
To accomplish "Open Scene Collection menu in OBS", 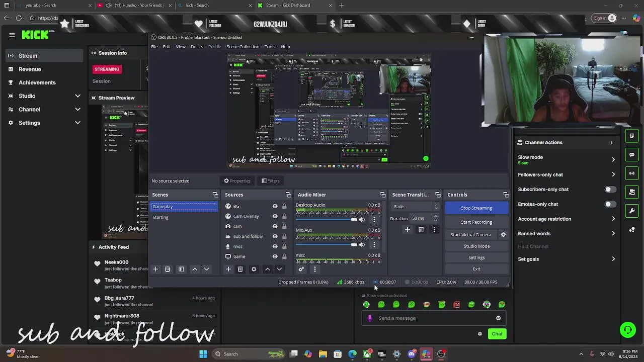I will pos(243,47).
